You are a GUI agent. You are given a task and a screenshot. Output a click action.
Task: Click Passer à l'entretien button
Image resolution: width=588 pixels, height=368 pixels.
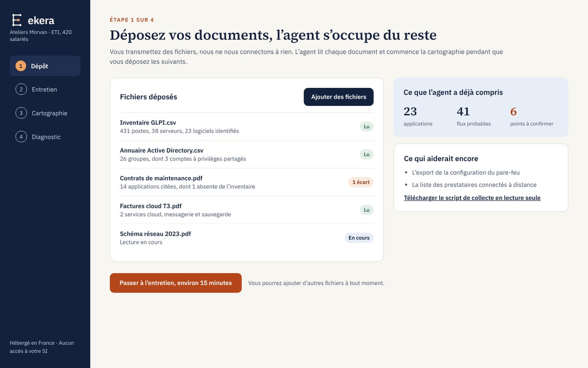coord(175,283)
